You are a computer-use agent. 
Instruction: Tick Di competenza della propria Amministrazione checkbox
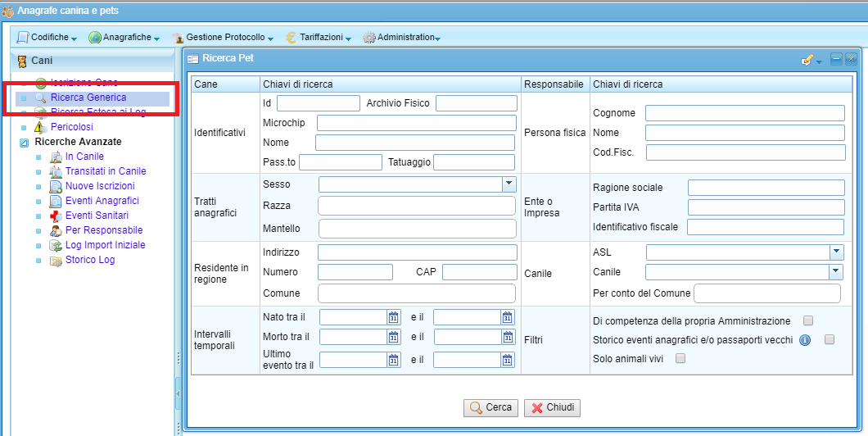click(x=808, y=320)
